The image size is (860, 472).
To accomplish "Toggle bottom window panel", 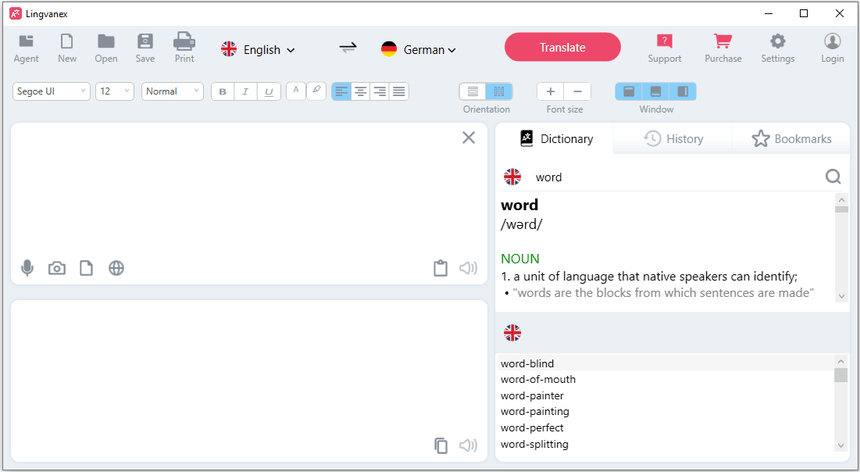I will point(655,92).
